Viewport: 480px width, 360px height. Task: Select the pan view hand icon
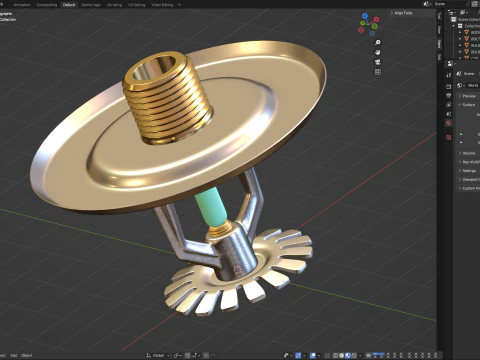[x=378, y=52]
